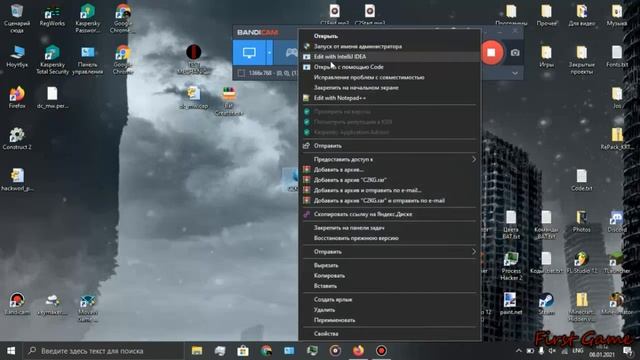Choose "Закрепить на начальном экране"
Screen dimensions: 640x360
389,87
